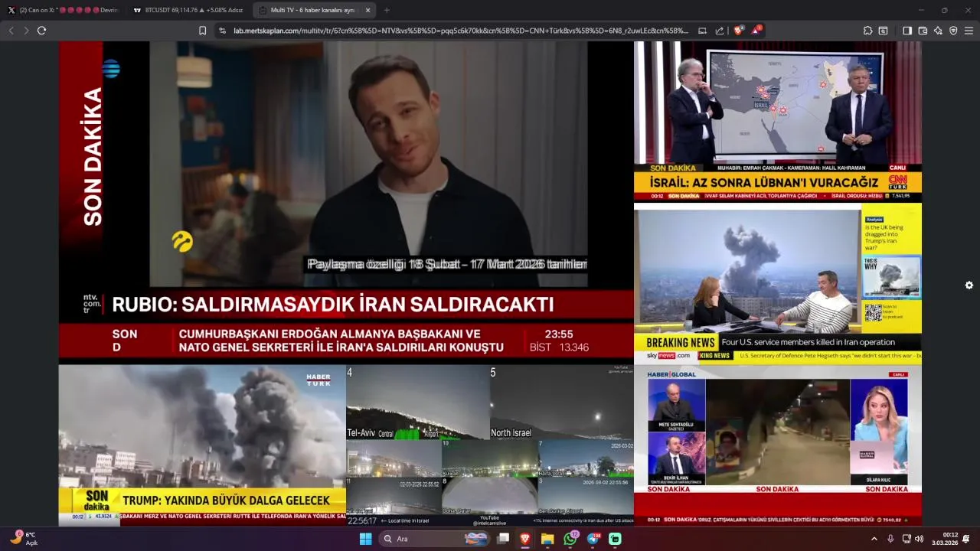This screenshot has height=551, width=980.
Task: Switch to the X 'Can on X' tab
Action: (63, 10)
